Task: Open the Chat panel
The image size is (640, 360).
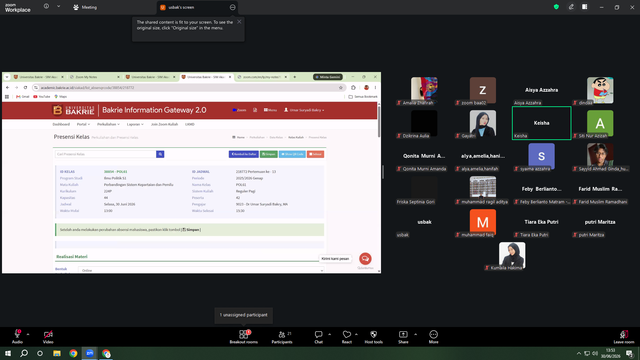Action: [x=318, y=337]
